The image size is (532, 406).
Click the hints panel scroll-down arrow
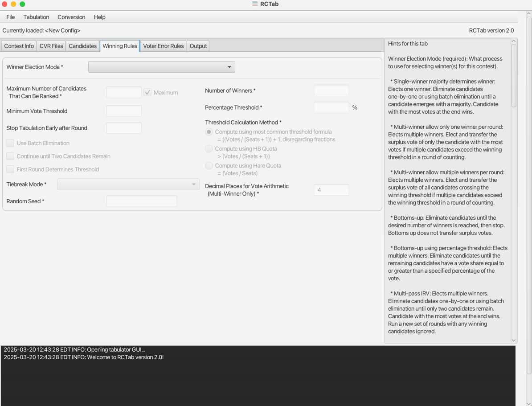(514, 340)
